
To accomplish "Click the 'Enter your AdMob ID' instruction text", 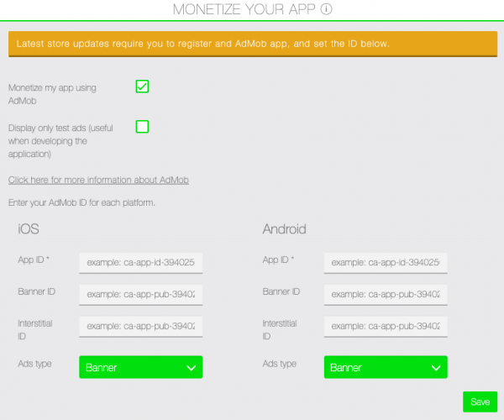I will click(81, 203).
